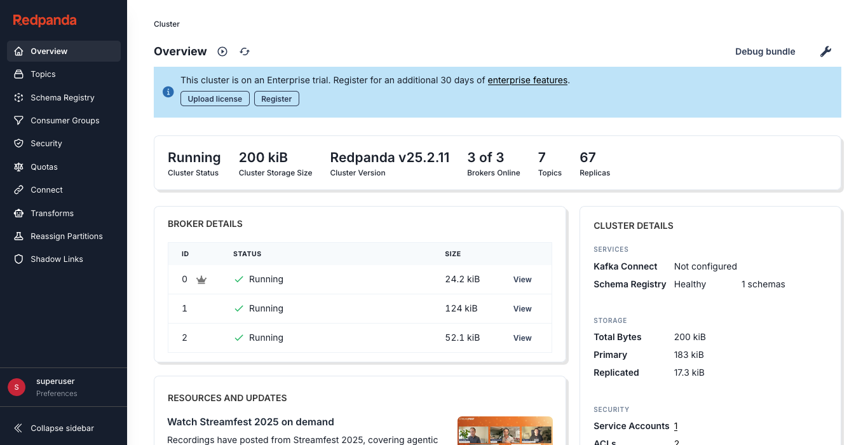Image resolution: width=868 pixels, height=445 pixels.
Task: Open the Streamfest 2025 video thumbnail
Action: (x=505, y=431)
